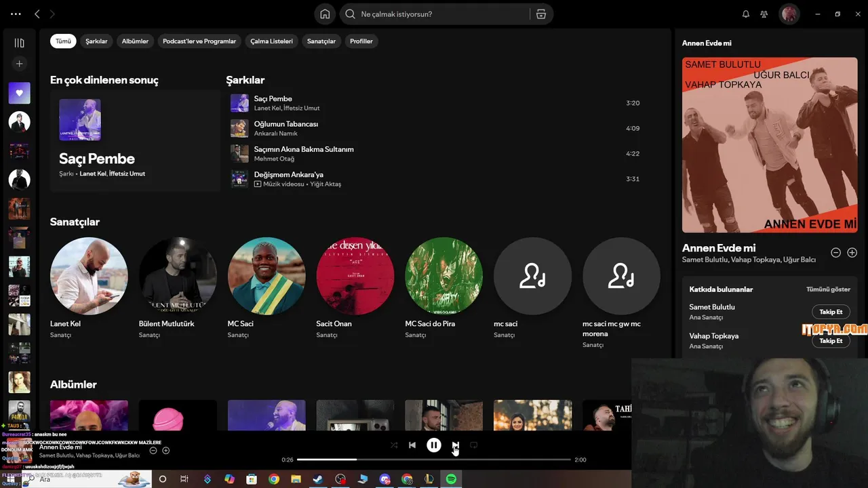
Task: Open artist link Yiğit Aktaş
Action: click(325, 184)
